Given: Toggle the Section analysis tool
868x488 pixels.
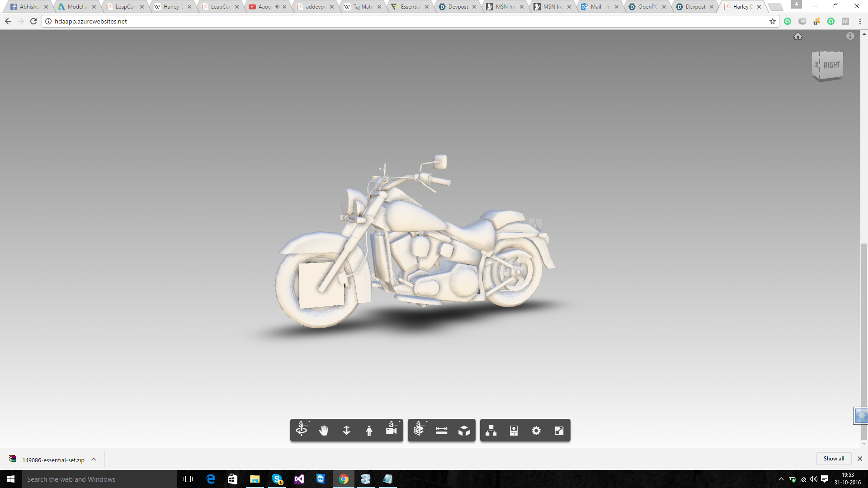Looking at the screenshot, I should [x=419, y=430].
